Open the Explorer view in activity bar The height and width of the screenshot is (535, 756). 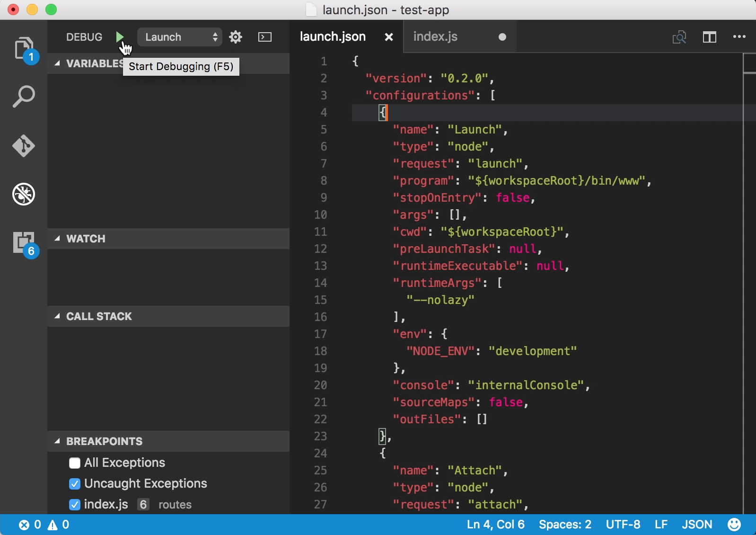23,48
